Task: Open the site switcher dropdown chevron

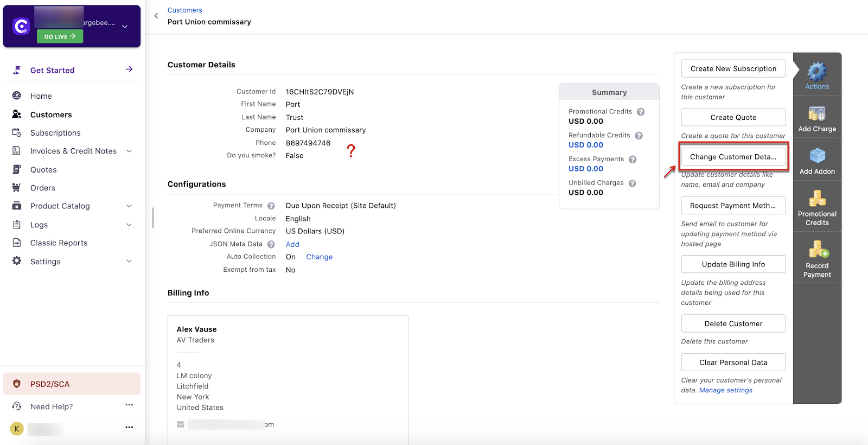Action: pos(125,26)
